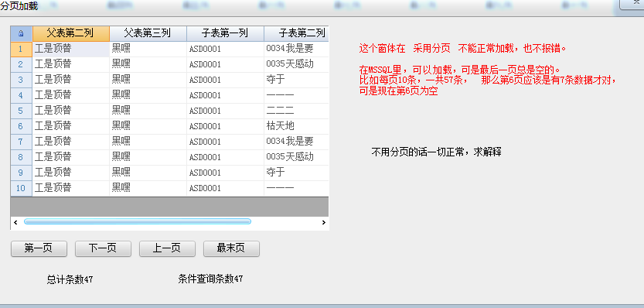Select row header number 10
This screenshot has height=308, width=644.
click(x=22, y=188)
